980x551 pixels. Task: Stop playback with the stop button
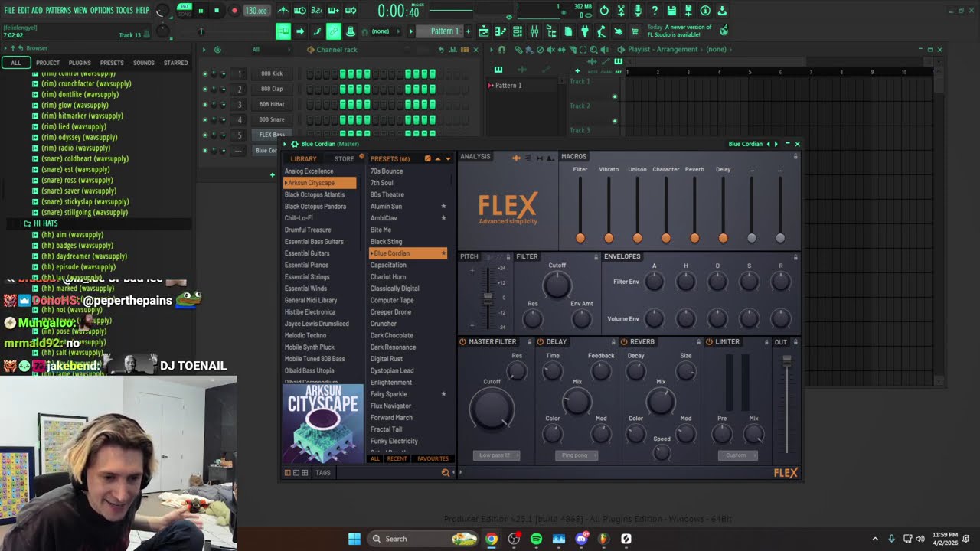[x=217, y=11]
